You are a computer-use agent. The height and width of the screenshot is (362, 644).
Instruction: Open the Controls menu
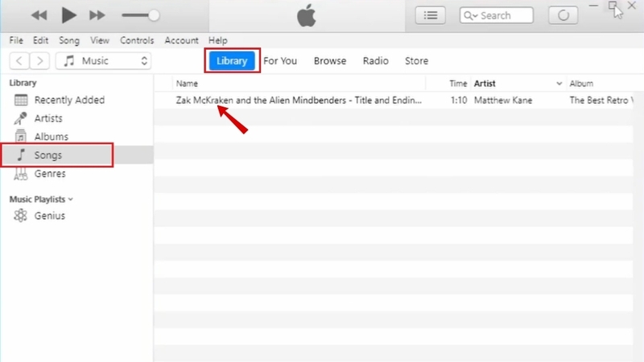pyautogui.click(x=137, y=40)
